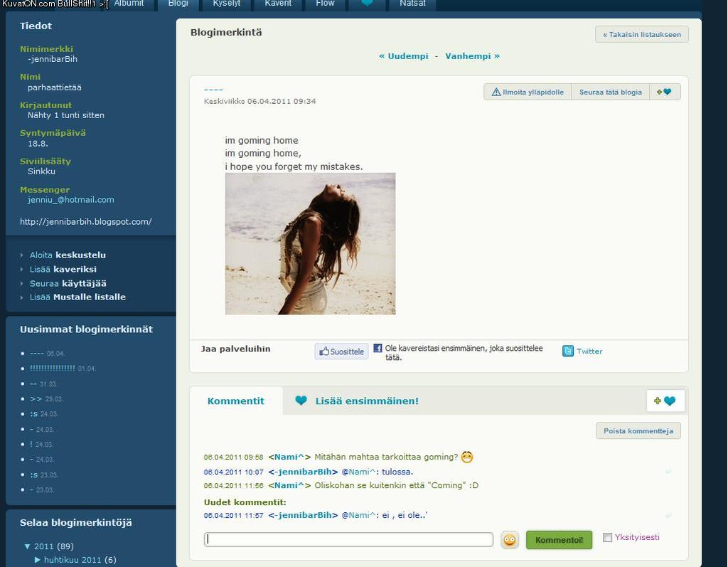Screen dimensions: 728x567
Task: Open the jennibarbih.blogspot.com link
Action: point(85,222)
